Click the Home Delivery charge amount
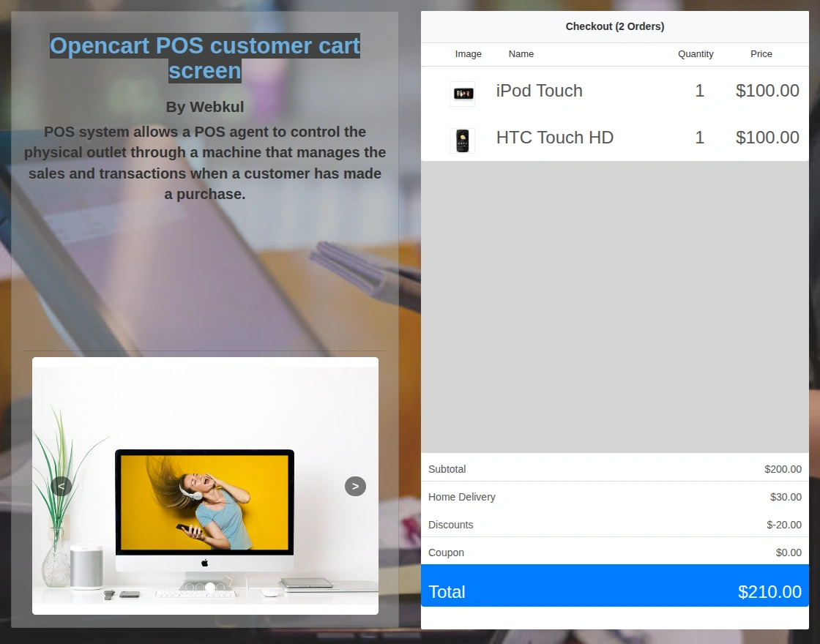Image resolution: width=820 pixels, height=644 pixels. (786, 496)
